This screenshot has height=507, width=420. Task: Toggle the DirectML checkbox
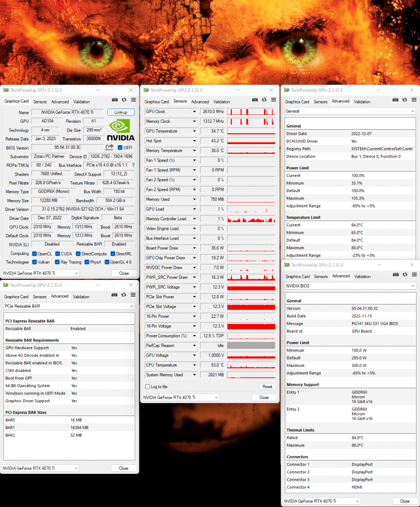click(x=113, y=254)
